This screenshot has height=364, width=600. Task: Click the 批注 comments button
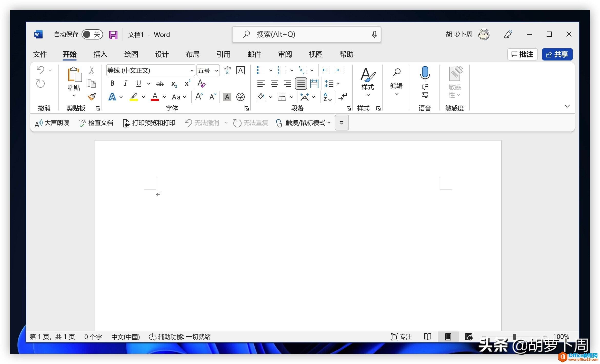[522, 54]
